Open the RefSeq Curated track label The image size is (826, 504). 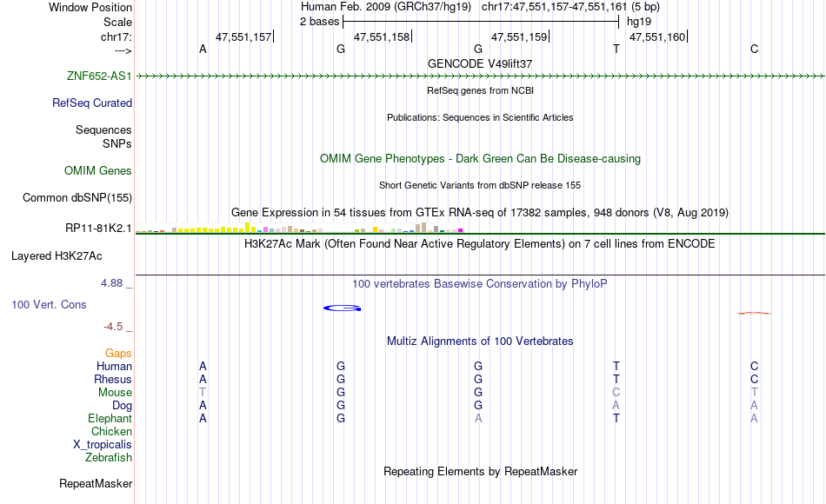coord(92,103)
